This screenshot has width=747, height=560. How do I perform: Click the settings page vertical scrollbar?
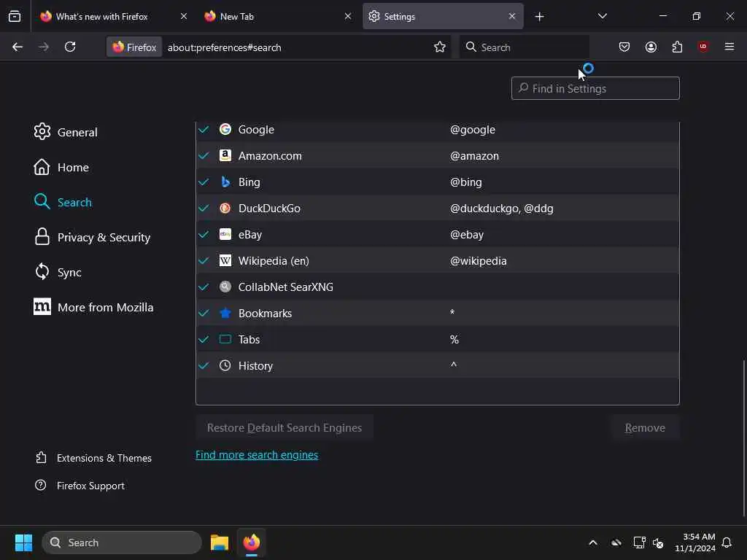744,438
